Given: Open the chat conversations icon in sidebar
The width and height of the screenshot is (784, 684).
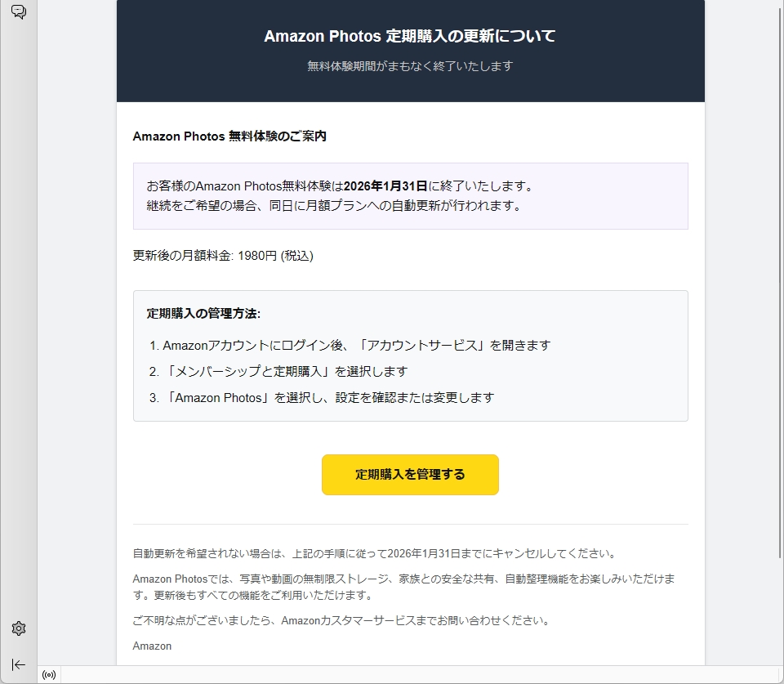Looking at the screenshot, I should 18,12.
